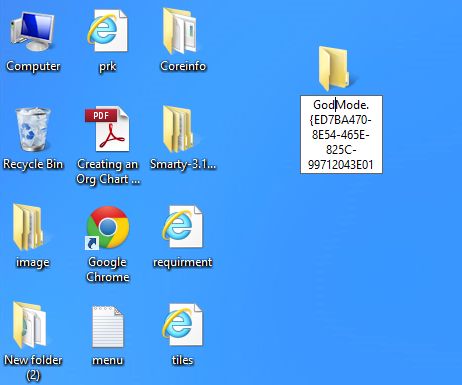Screen dimensions: 462x385
Task: Select the New folder (2) icon
Action: 29,325
